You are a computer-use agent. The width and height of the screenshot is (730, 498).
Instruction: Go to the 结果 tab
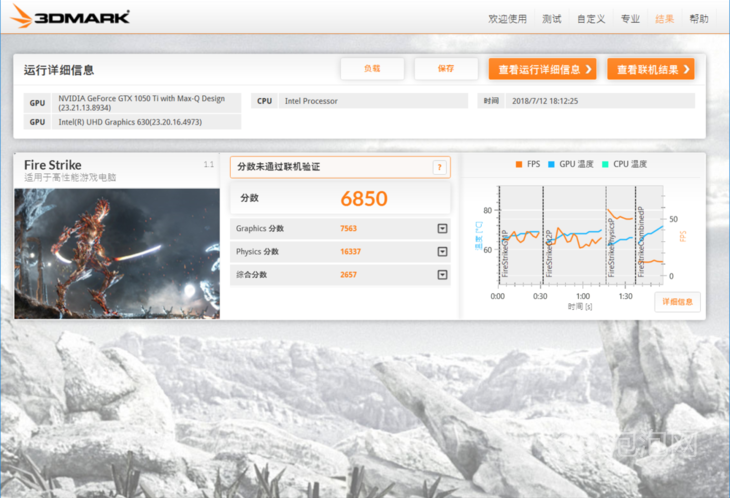pyautogui.click(x=664, y=19)
